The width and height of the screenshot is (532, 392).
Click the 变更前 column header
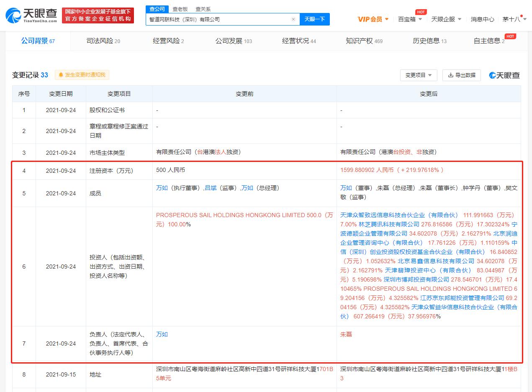(x=244, y=94)
